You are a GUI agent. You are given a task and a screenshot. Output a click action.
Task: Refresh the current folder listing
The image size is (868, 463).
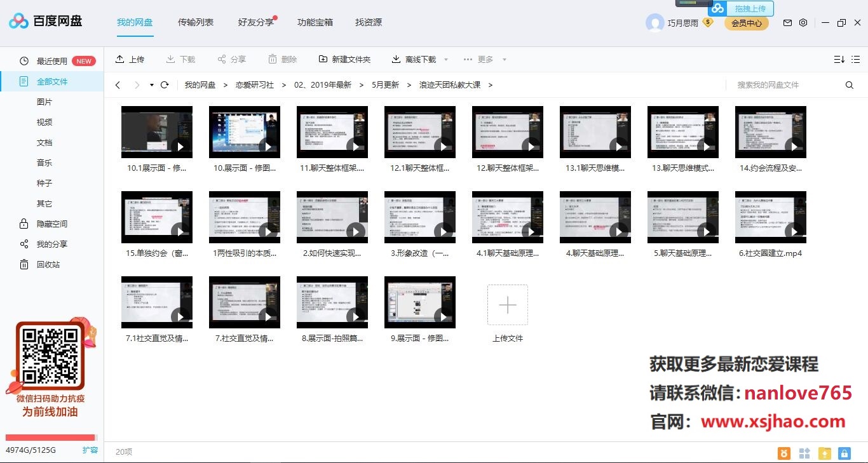click(165, 85)
